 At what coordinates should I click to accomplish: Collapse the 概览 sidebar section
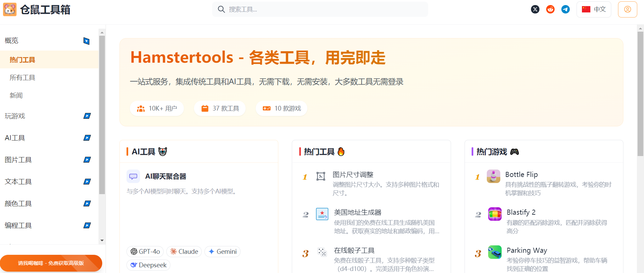(x=86, y=41)
